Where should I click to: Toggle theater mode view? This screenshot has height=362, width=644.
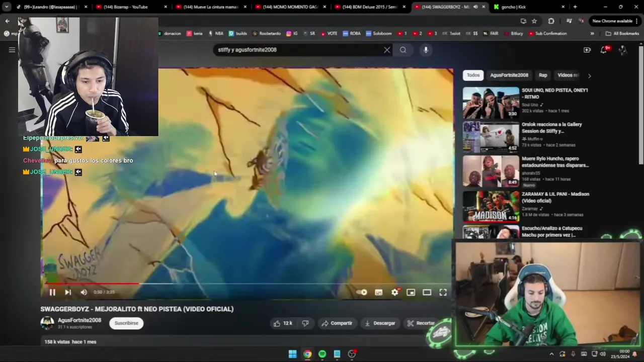(427, 292)
